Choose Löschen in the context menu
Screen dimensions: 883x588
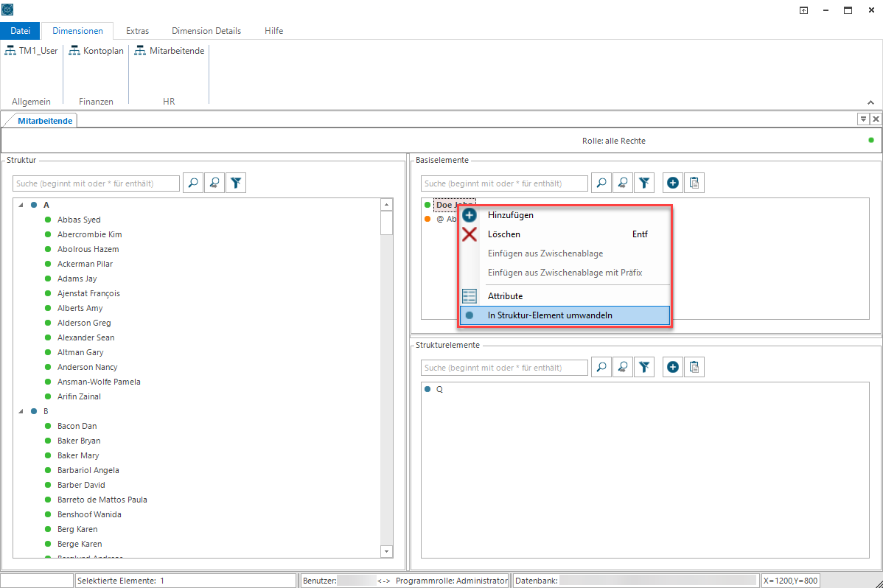(565, 234)
